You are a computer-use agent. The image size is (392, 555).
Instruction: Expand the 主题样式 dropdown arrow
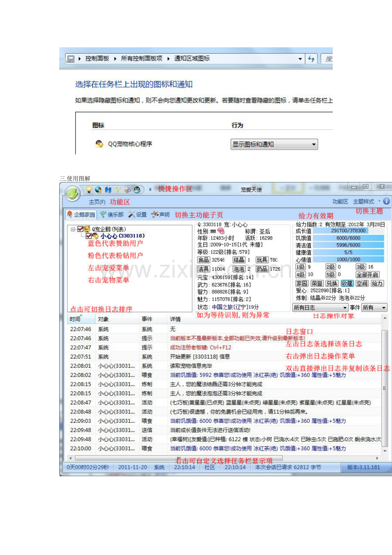pyautogui.click(x=379, y=201)
